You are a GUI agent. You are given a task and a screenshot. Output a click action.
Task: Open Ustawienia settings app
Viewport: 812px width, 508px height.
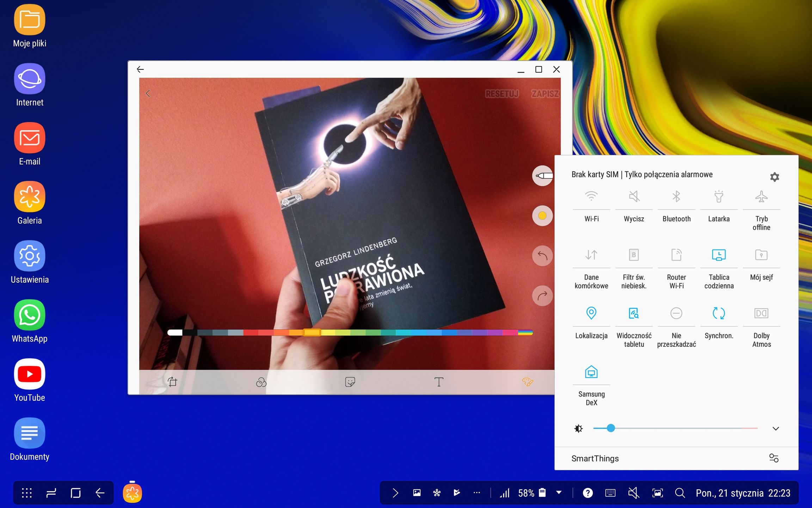[x=30, y=262]
